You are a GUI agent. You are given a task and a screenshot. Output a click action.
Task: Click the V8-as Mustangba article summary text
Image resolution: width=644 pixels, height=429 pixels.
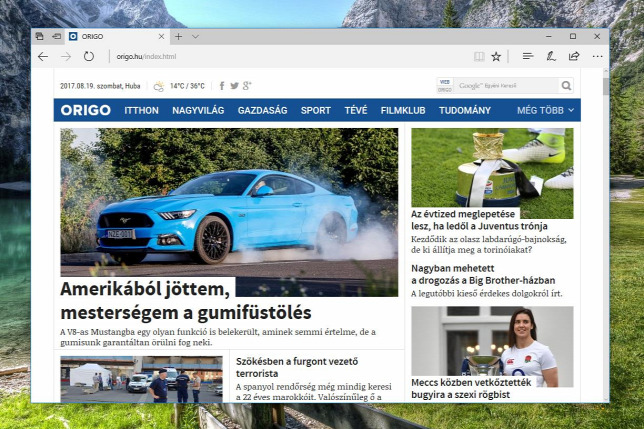click(x=218, y=337)
